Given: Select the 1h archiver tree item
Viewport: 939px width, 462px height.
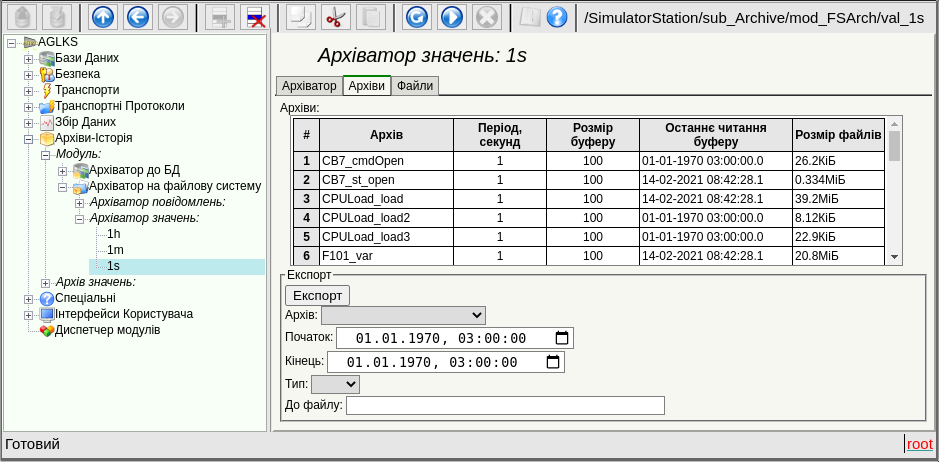Looking at the screenshot, I should tap(114, 234).
